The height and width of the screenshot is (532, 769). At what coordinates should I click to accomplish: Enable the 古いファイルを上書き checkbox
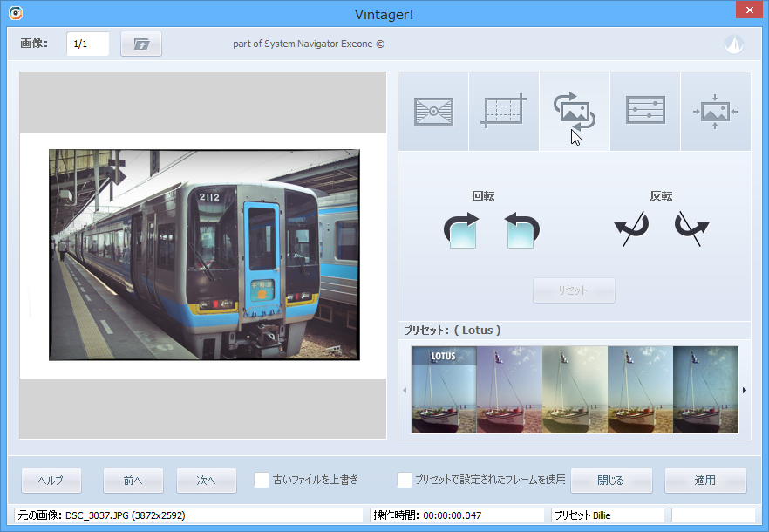[260, 479]
